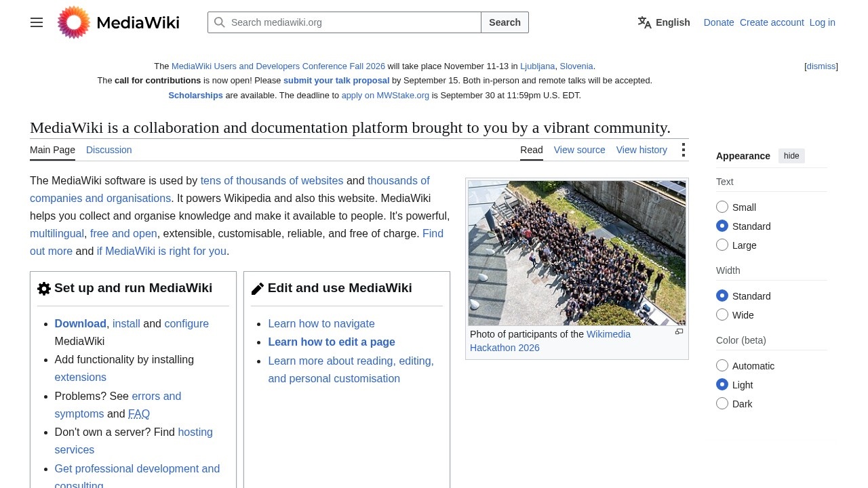Click the Create account link
Screen dimensions: 868x488
(x=772, y=22)
